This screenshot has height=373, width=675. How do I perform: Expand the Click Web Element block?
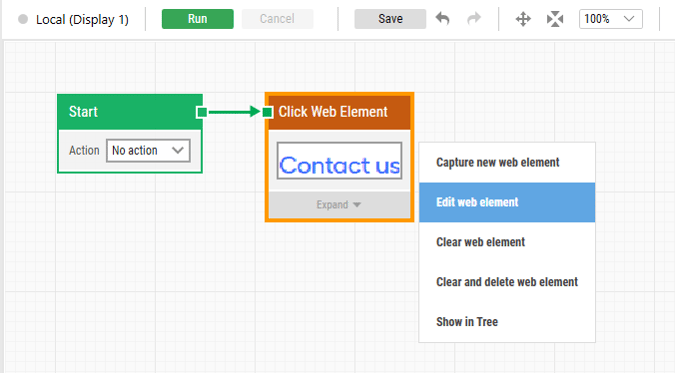(x=339, y=205)
